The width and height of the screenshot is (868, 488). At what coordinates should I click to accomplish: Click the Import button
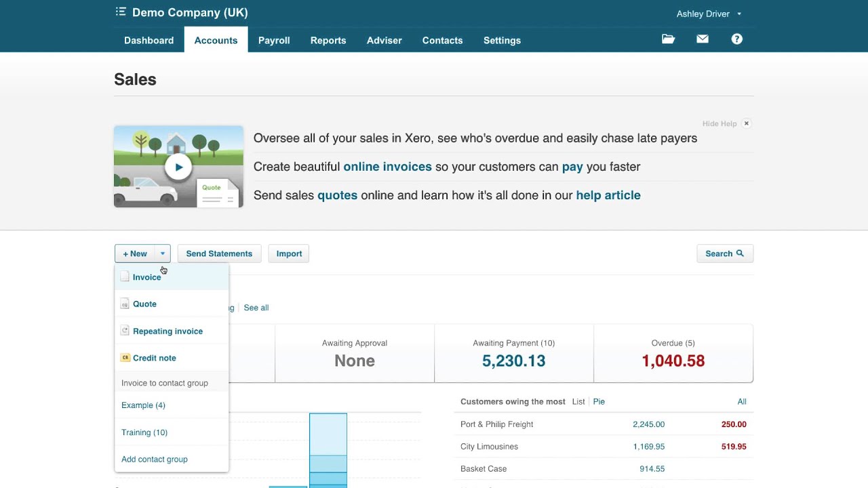(289, 253)
